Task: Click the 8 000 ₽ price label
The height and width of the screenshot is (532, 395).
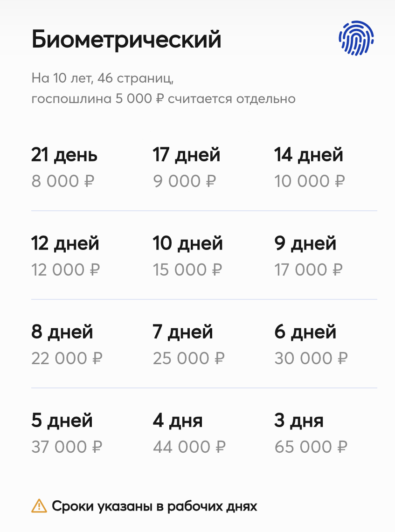Action: click(x=63, y=181)
